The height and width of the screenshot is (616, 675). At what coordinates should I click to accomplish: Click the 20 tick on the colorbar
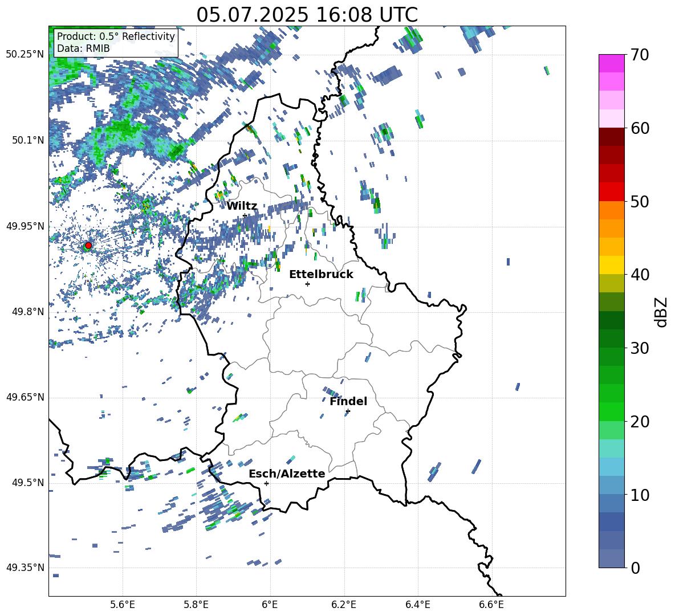click(x=639, y=422)
